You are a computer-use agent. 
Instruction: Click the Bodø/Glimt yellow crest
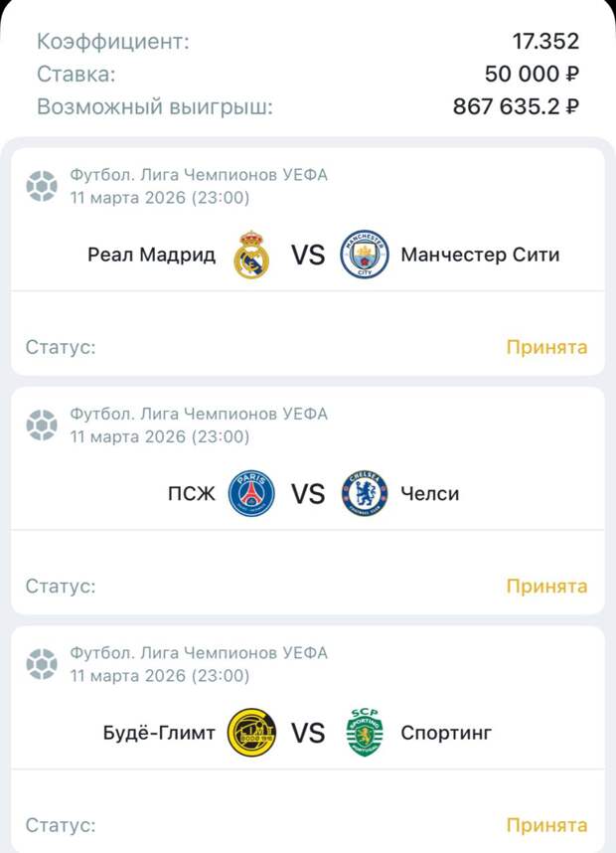251,733
